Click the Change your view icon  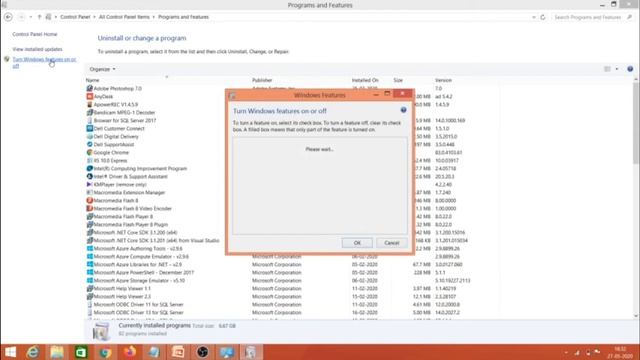(x=607, y=69)
